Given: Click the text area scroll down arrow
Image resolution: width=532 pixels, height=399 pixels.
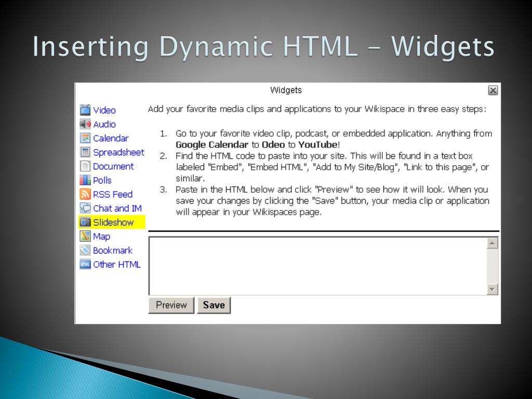Looking at the screenshot, I should coord(493,289).
